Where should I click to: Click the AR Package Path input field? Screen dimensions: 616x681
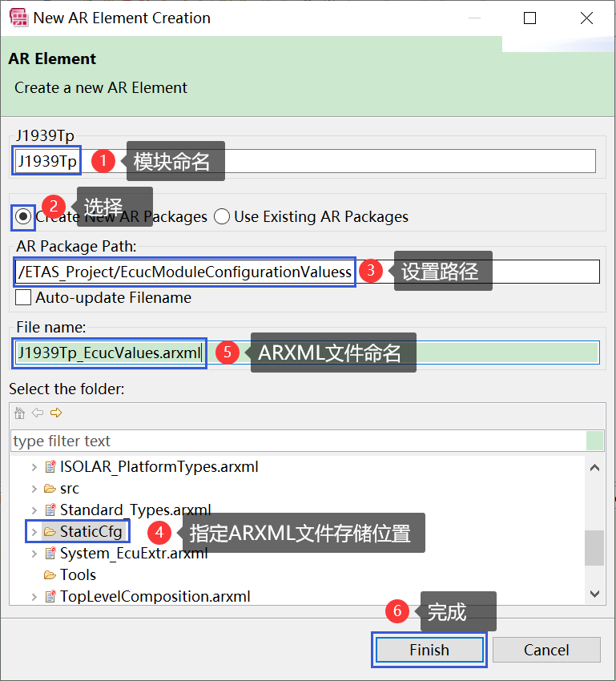pyautogui.click(x=308, y=272)
